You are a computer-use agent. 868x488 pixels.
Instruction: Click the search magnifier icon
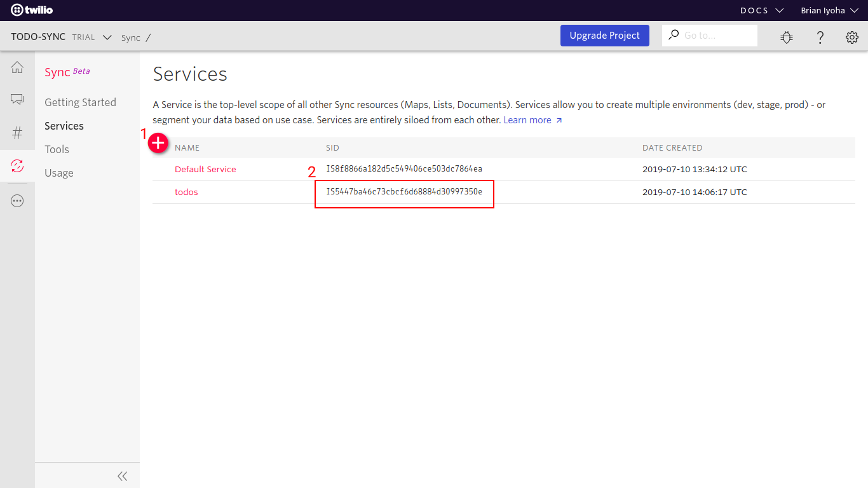click(x=674, y=34)
